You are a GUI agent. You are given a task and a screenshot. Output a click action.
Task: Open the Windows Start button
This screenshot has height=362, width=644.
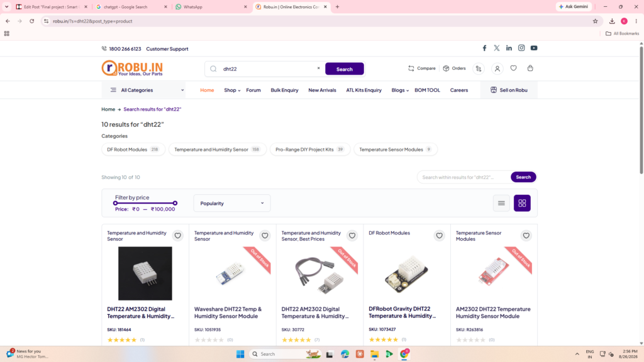240,354
